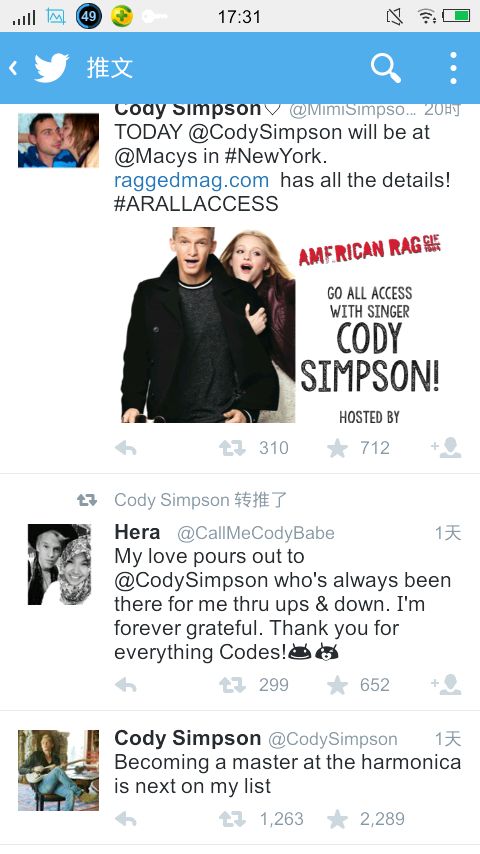Screen dimensions: 480x854
Task: Retweet the tweet with 310 retweets
Action: pos(232,448)
